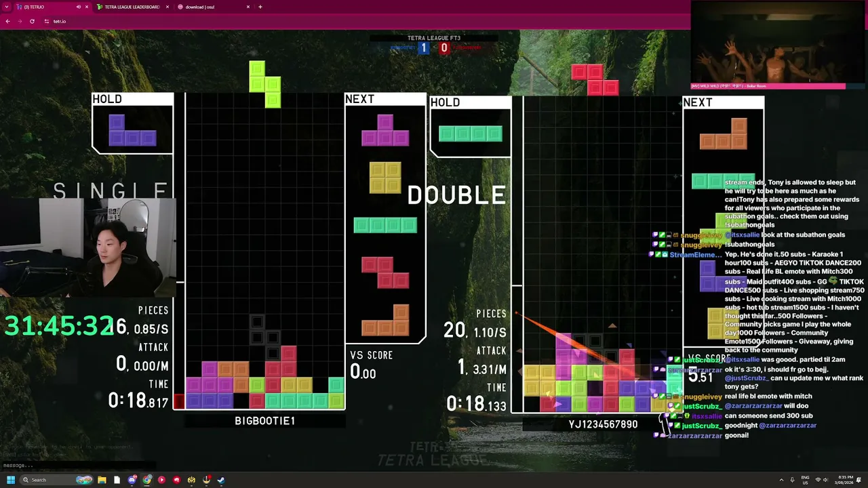Switch to the download | osu! tab
Screen dimensions: 868x488
[x=213, y=7]
